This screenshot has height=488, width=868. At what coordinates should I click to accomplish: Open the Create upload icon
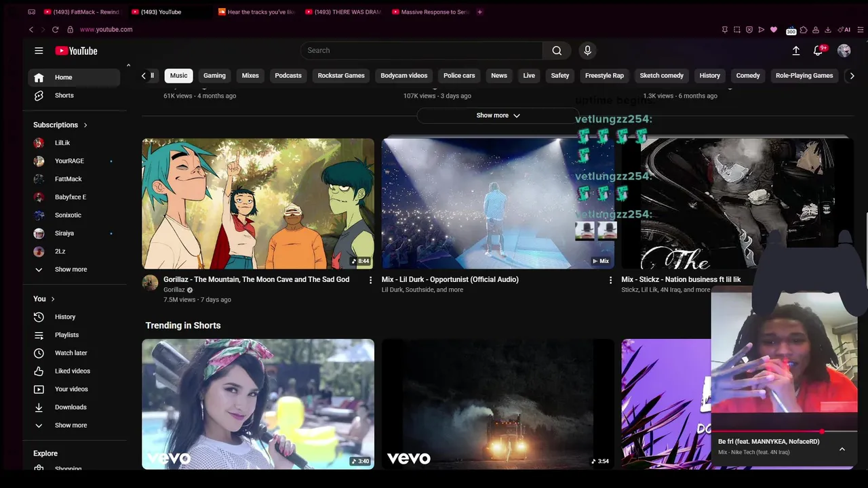(x=796, y=50)
